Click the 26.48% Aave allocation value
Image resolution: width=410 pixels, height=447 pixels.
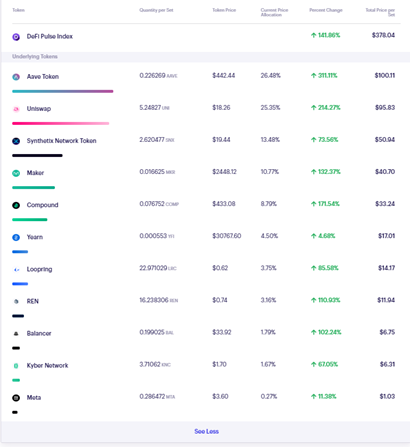pos(270,76)
